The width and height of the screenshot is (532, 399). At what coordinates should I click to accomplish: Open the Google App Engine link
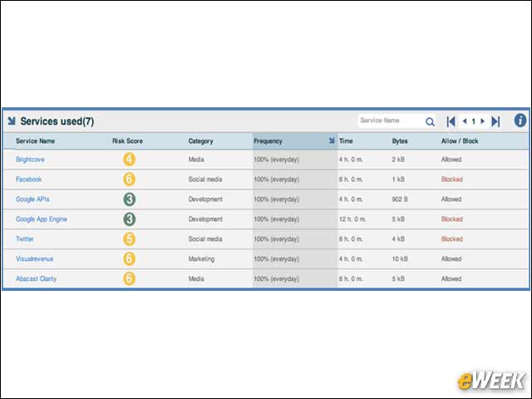(42, 219)
